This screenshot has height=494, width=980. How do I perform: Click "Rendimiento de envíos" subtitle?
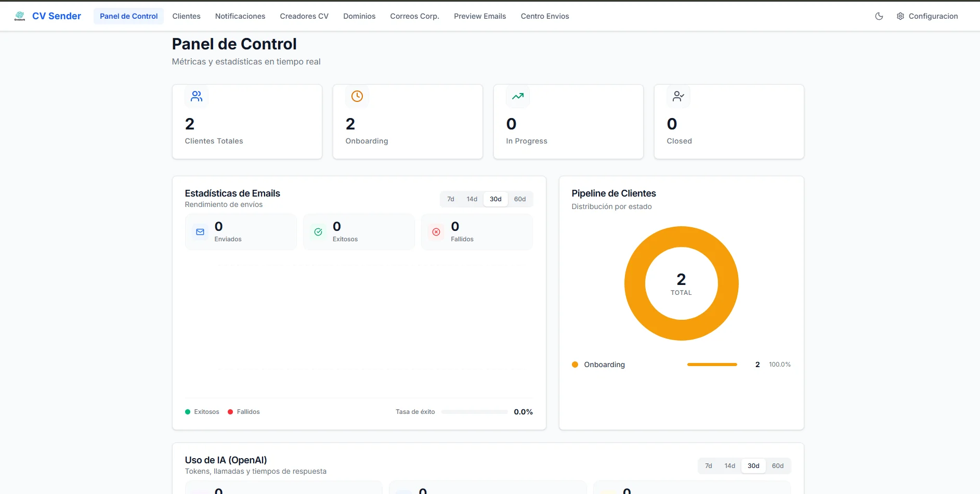pos(224,204)
